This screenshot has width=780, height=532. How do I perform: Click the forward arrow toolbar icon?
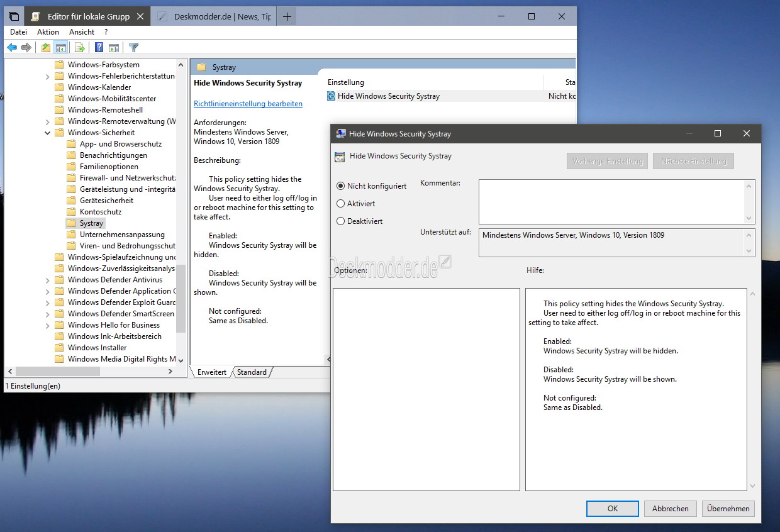pyautogui.click(x=26, y=47)
